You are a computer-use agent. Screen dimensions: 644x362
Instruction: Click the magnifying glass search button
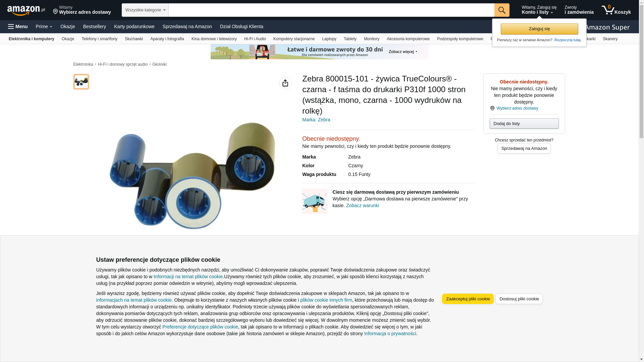[x=502, y=10]
